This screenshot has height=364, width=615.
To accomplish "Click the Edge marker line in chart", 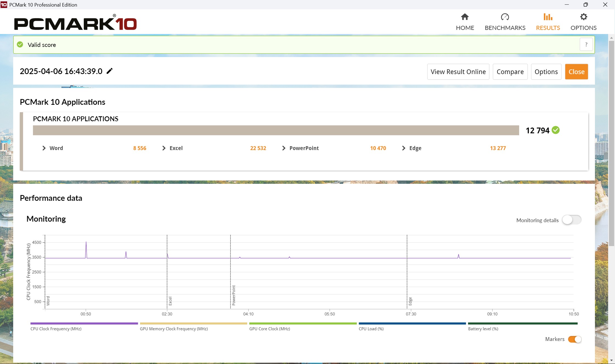I will (407, 272).
